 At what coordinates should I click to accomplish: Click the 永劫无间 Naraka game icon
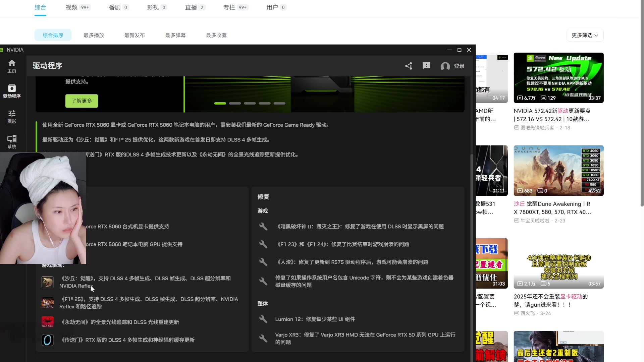pyautogui.click(x=47, y=322)
